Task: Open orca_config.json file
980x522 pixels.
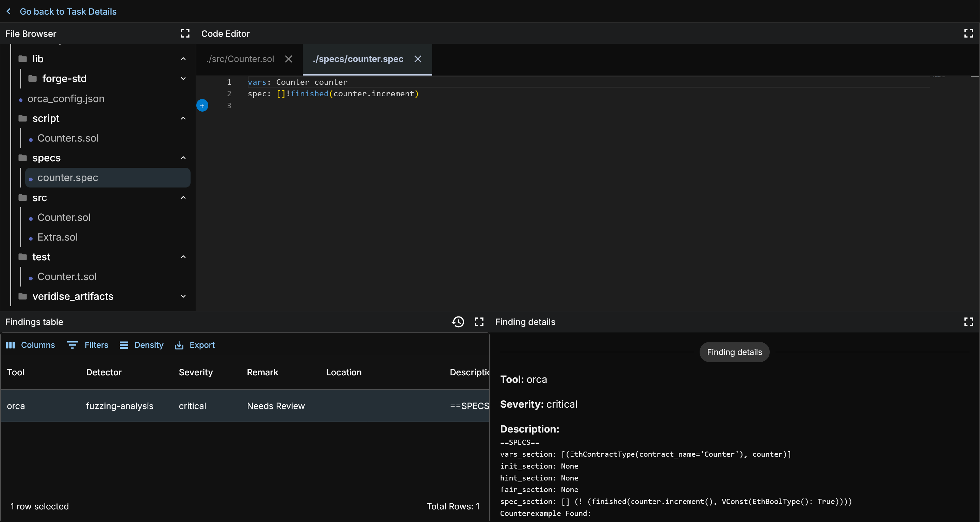Action: [x=66, y=99]
